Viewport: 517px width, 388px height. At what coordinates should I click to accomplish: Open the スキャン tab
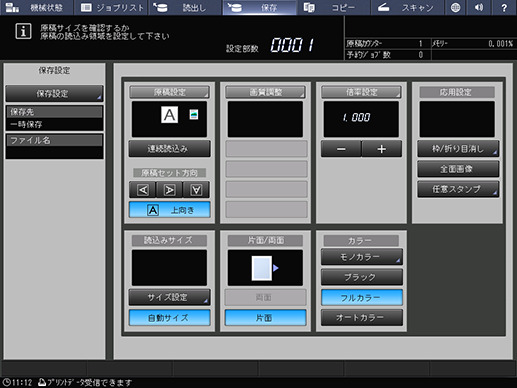coord(407,7)
